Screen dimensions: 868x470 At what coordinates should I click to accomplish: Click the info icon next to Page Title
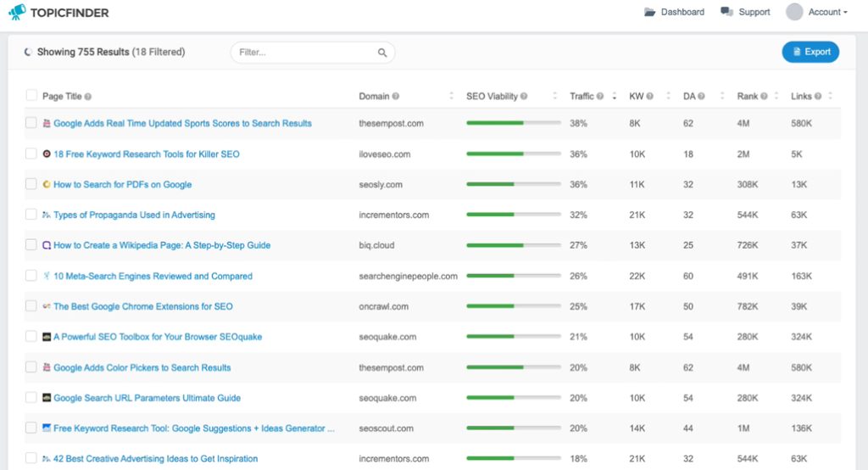click(x=88, y=97)
